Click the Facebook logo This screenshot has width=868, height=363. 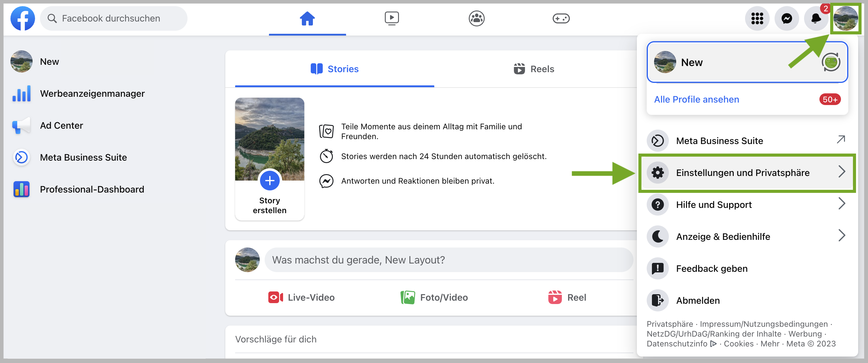point(22,18)
